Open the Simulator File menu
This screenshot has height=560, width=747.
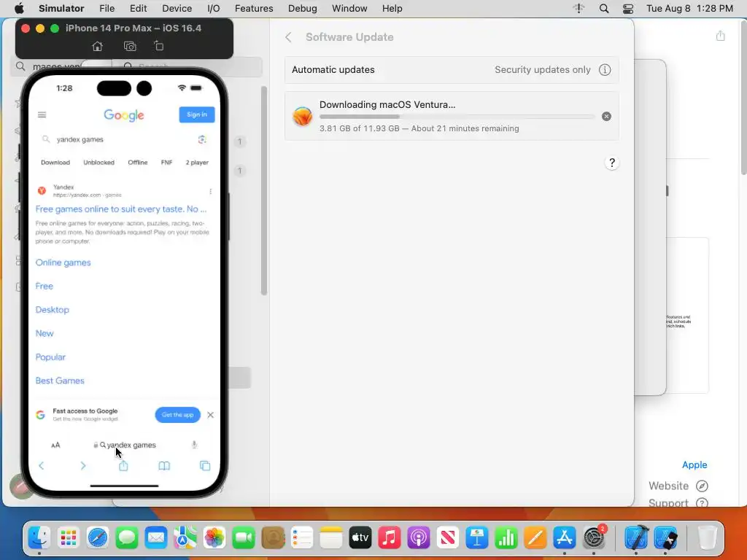pos(107,9)
